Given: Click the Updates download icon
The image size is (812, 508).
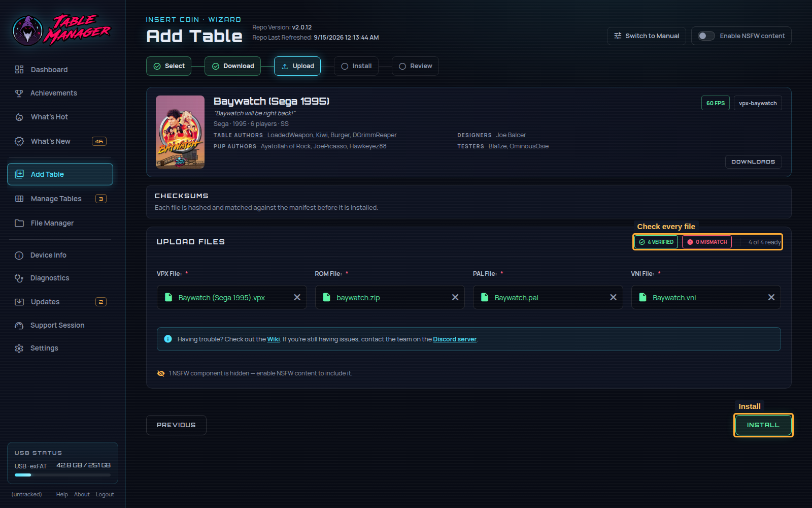Looking at the screenshot, I should (19, 302).
